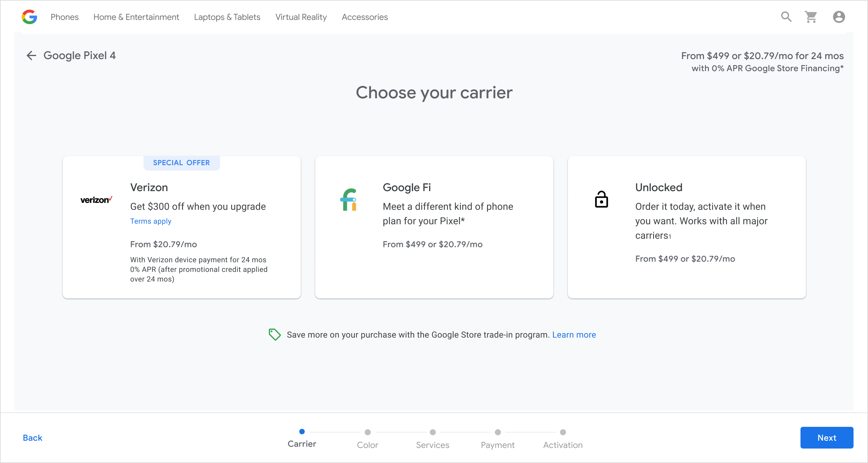Click the blue Next button
The height and width of the screenshot is (463, 868).
(x=826, y=438)
